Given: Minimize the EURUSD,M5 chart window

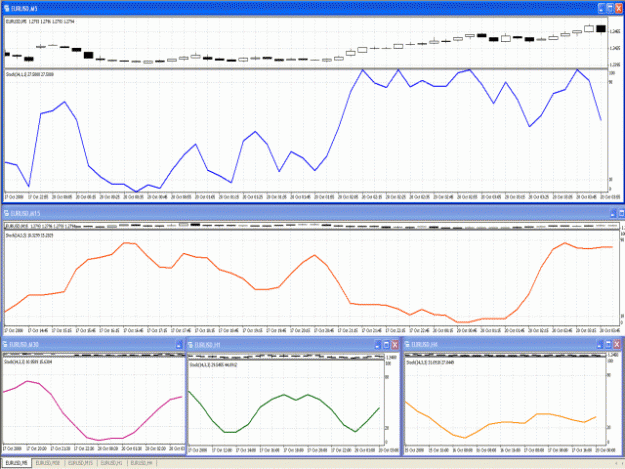Looking at the screenshot, I should (x=601, y=8).
